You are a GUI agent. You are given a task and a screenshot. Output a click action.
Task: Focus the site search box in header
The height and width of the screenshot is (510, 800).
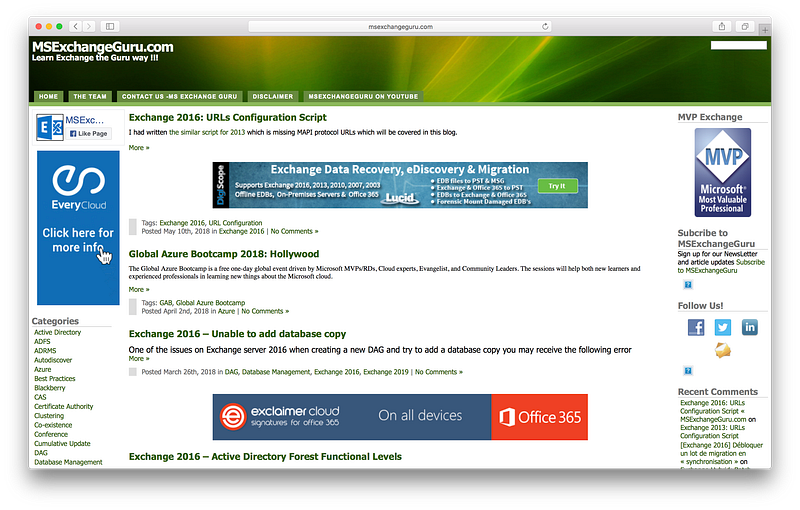coord(738,45)
